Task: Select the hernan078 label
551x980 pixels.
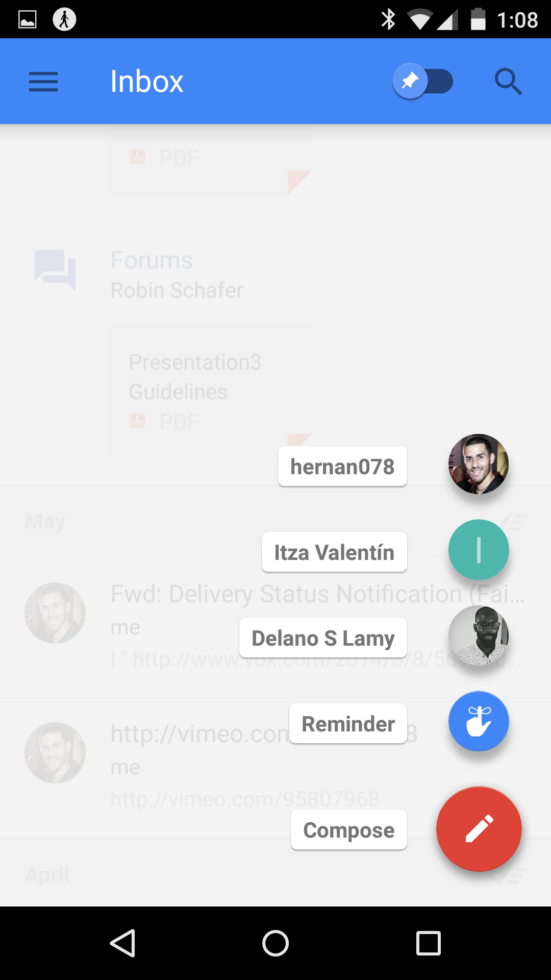Action: pos(342,466)
